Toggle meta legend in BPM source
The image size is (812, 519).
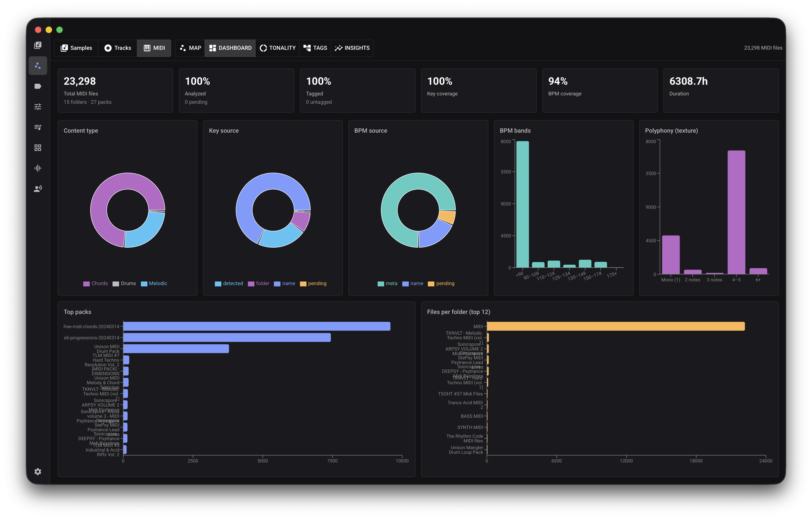387,283
